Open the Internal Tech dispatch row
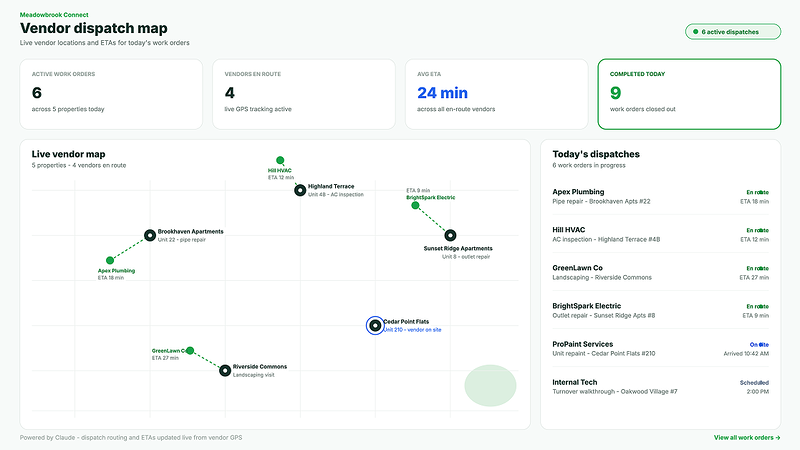The height and width of the screenshot is (450, 800). 660,387
